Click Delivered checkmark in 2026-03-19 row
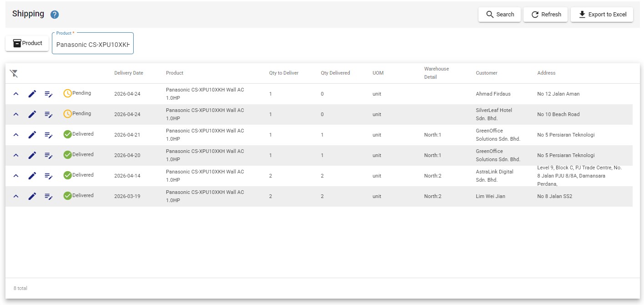Screen dimensions: 644x305 click(67, 196)
